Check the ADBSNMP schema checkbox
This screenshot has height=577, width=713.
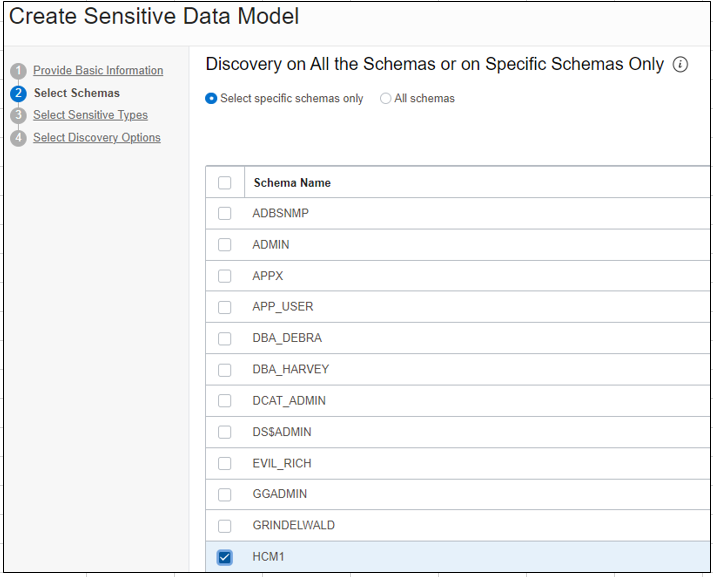225,213
